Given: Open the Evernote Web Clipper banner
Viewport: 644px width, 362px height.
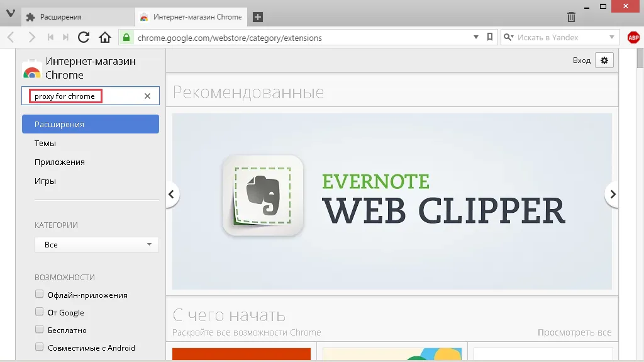Looking at the screenshot, I should click(x=392, y=201).
